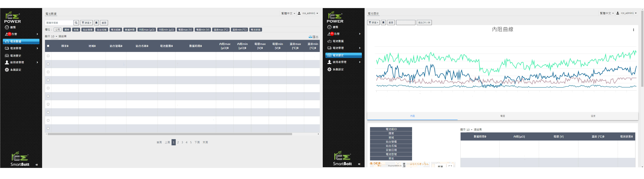Open rce_admin1 user menu on 電池數據 page
644x179 pixels.
tap(308, 14)
